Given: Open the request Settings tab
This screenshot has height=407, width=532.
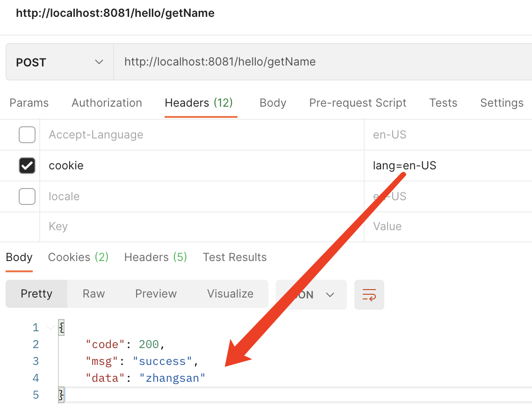Looking at the screenshot, I should click(x=501, y=102).
